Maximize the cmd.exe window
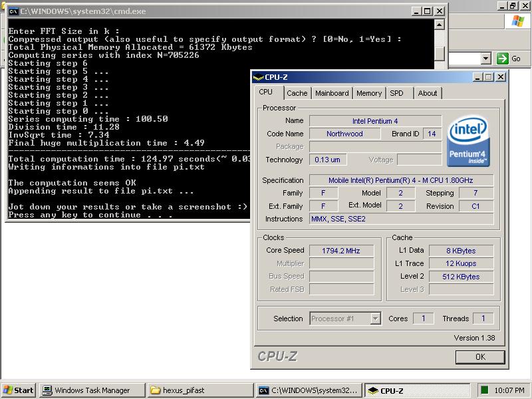The height and width of the screenshot is (399, 532). [x=428, y=11]
